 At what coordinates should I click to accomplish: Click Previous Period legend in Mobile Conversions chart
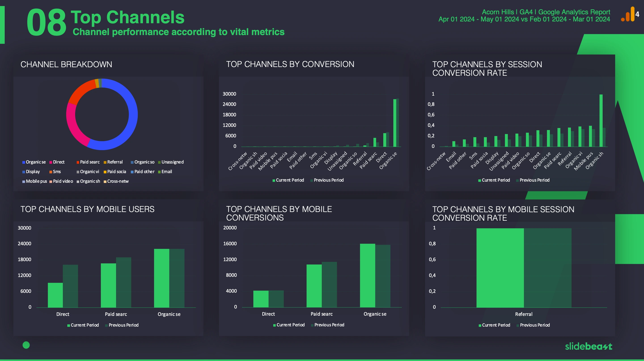(x=328, y=325)
